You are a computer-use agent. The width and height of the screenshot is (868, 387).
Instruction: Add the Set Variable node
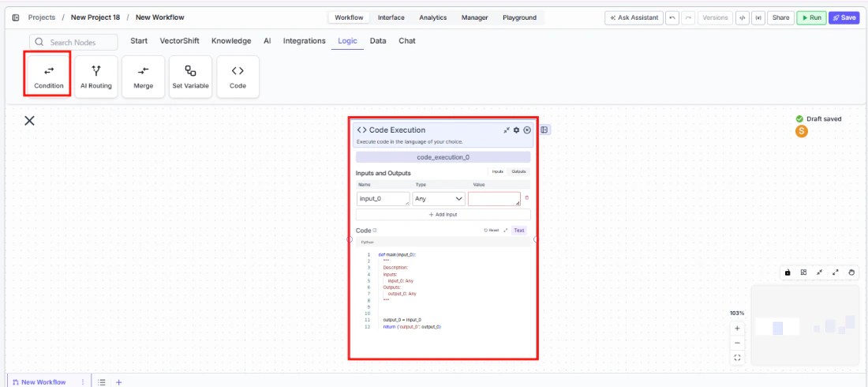point(190,77)
